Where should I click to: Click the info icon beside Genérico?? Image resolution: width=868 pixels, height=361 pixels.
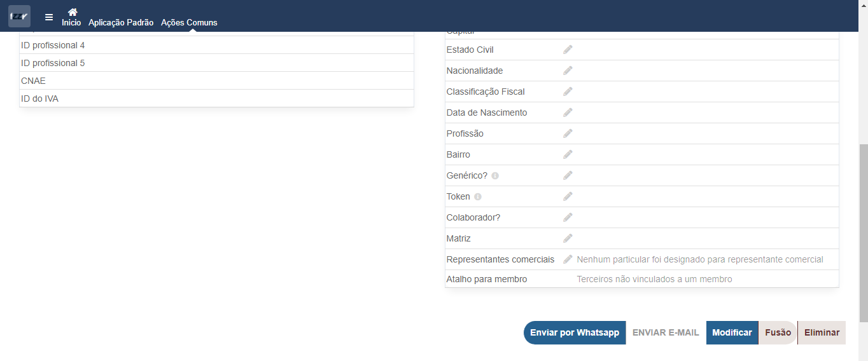[495, 176]
